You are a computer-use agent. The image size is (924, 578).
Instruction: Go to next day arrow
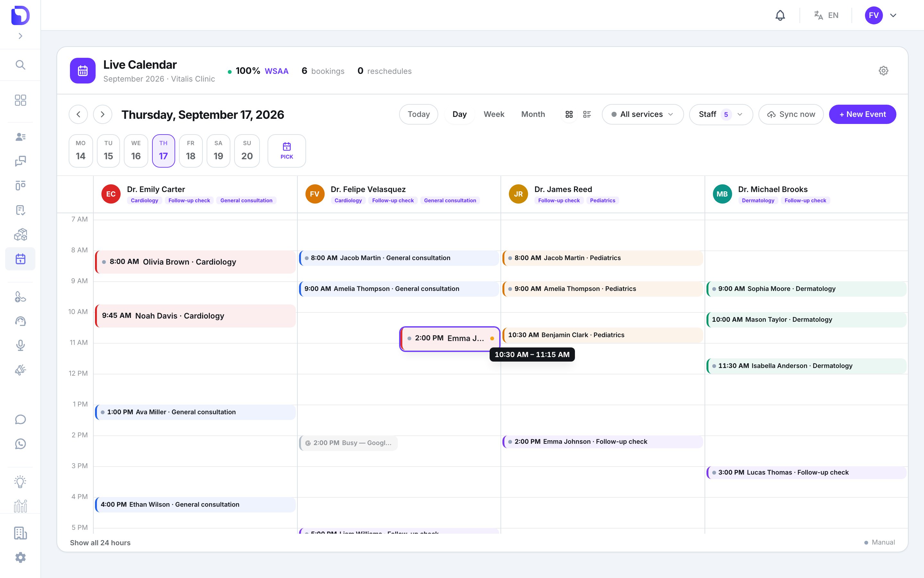pos(102,114)
